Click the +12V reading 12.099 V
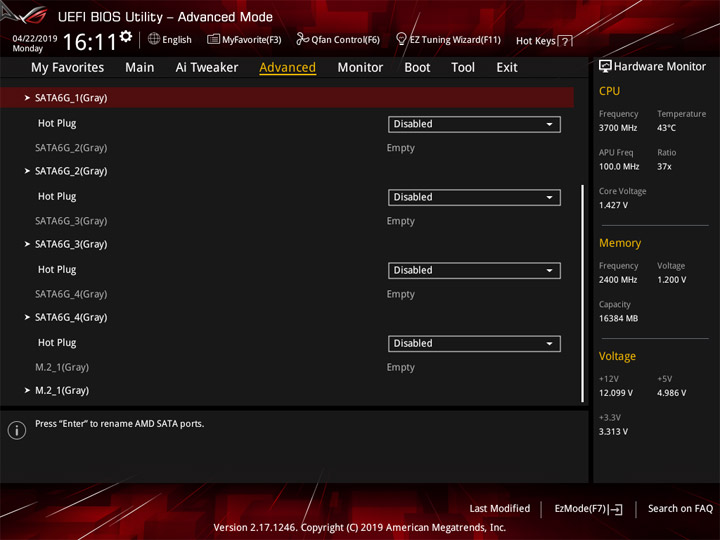Viewport: 720px width, 540px height. tap(615, 393)
